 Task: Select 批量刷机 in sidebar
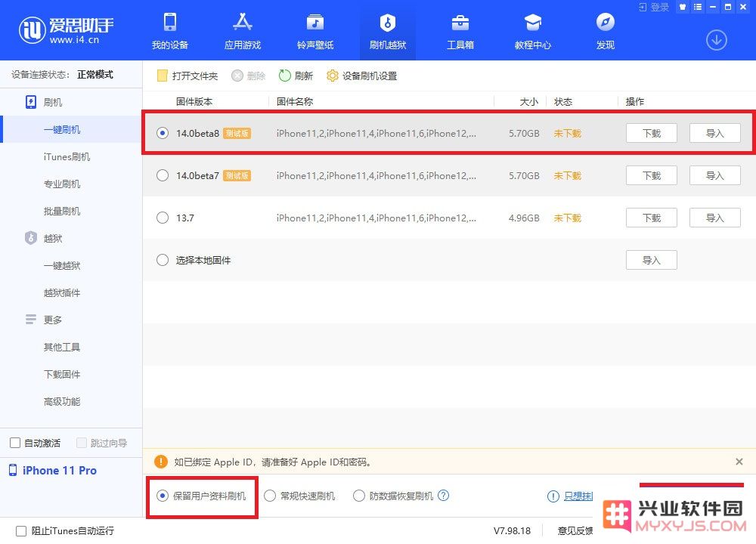click(62, 211)
